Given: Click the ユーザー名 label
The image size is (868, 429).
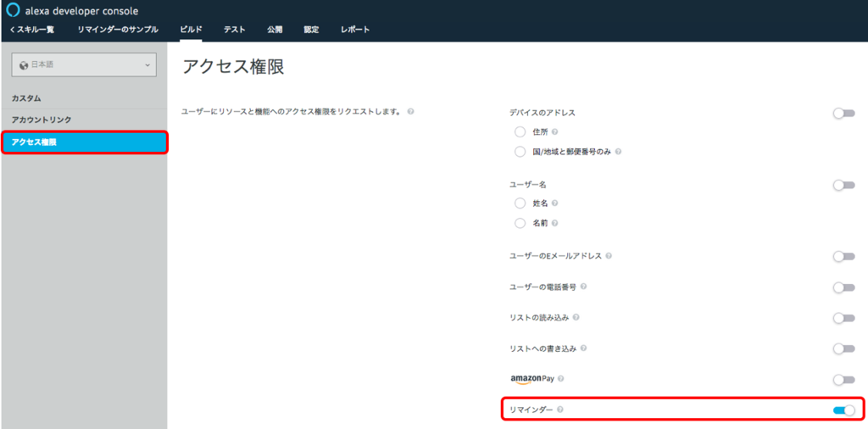Looking at the screenshot, I should (x=527, y=185).
